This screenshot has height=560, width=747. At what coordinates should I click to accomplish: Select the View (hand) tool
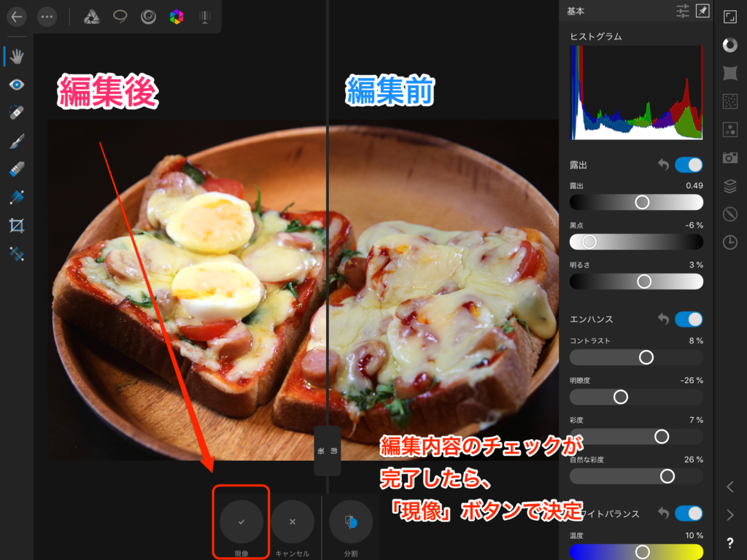click(18, 57)
